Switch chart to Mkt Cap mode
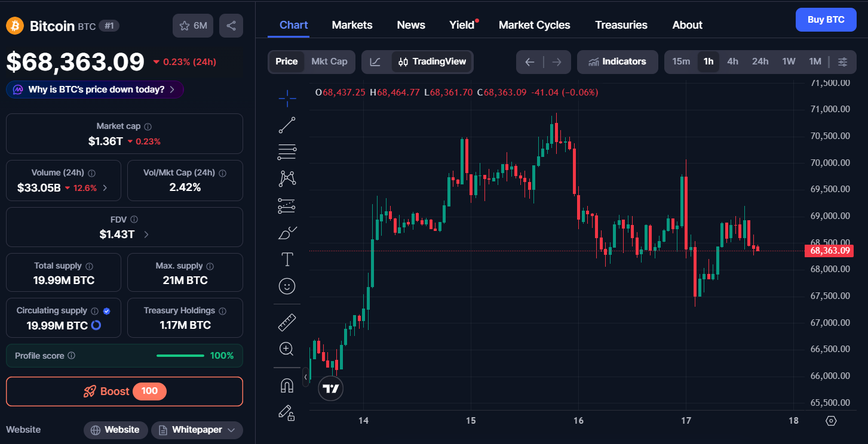The width and height of the screenshot is (868, 444). coord(329,61)
